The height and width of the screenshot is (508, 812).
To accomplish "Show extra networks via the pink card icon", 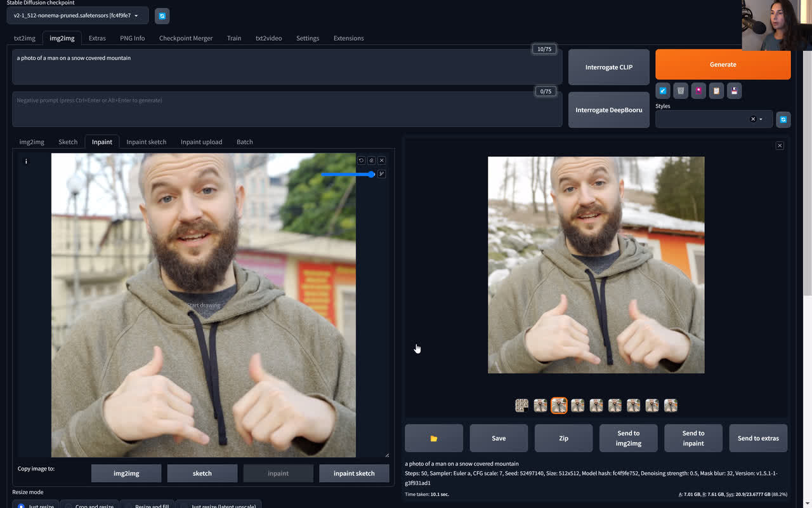I will pyautogui.click(x=698, y=91).
